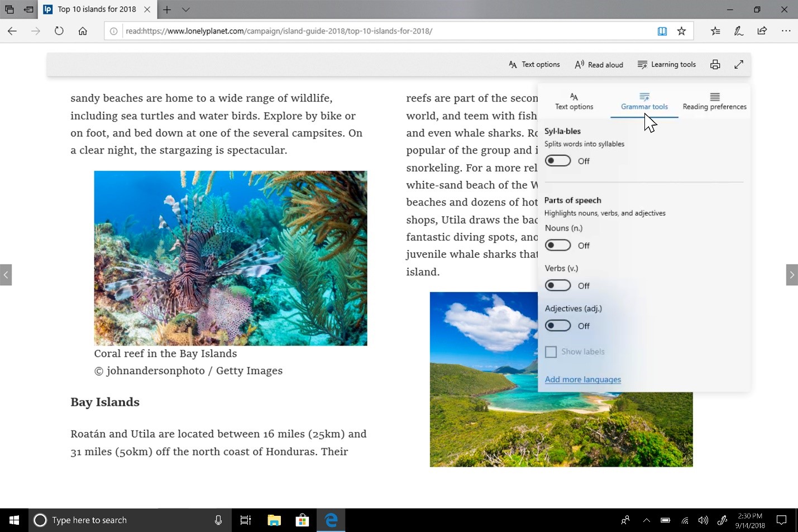This screenshot has height=532, width=798.
Task: Open the Windows Start menu
Action: click(14, 520)
